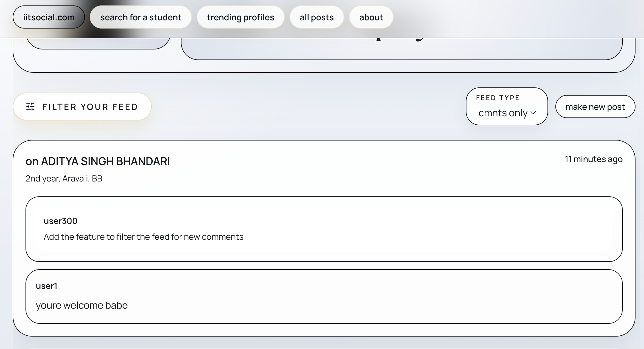Image resolution: width=644 pixels, height=349 pixels.
Task: Click the make new post button
Action: tap(595, 107)
